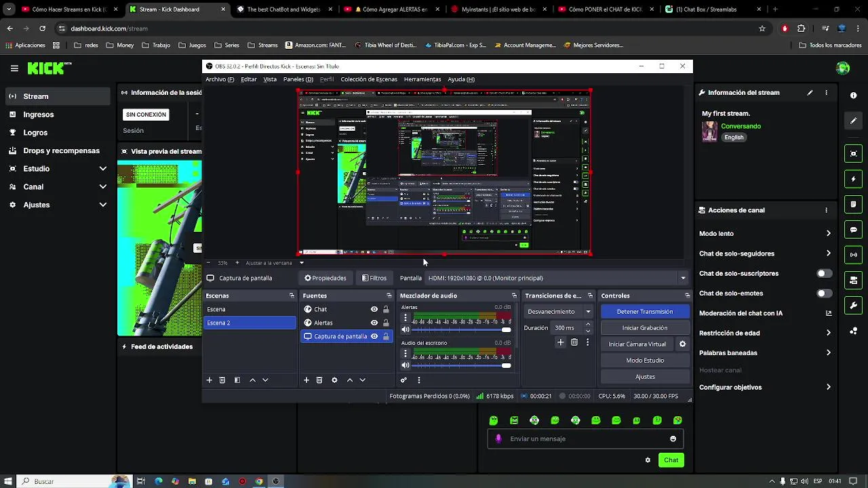Click Enviar un mensaje input field

[585, 439]
